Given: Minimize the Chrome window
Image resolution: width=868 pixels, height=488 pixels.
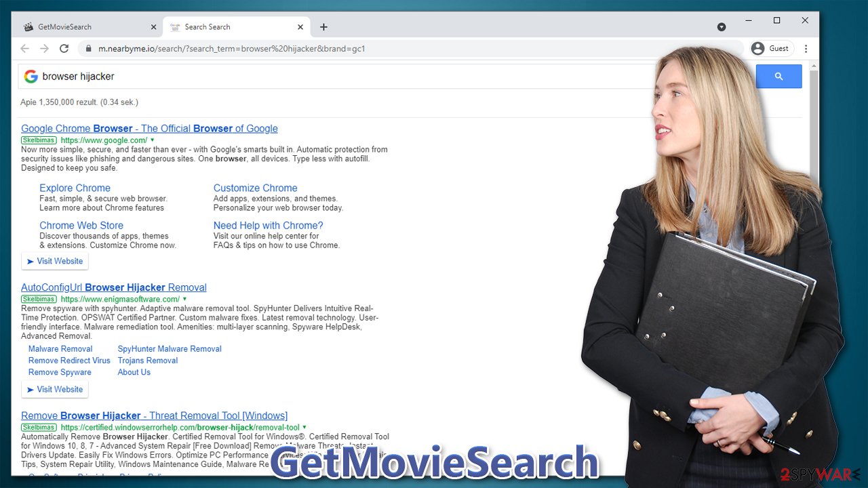Looking at the screenshot, I should [x=749, y=21].
